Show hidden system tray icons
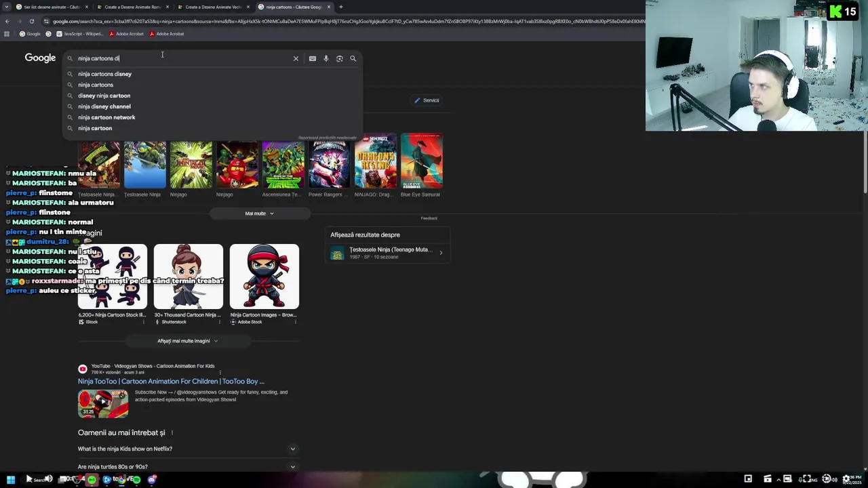Image resolution: width=868 pixels, height=488 pixels. point(778,479)
